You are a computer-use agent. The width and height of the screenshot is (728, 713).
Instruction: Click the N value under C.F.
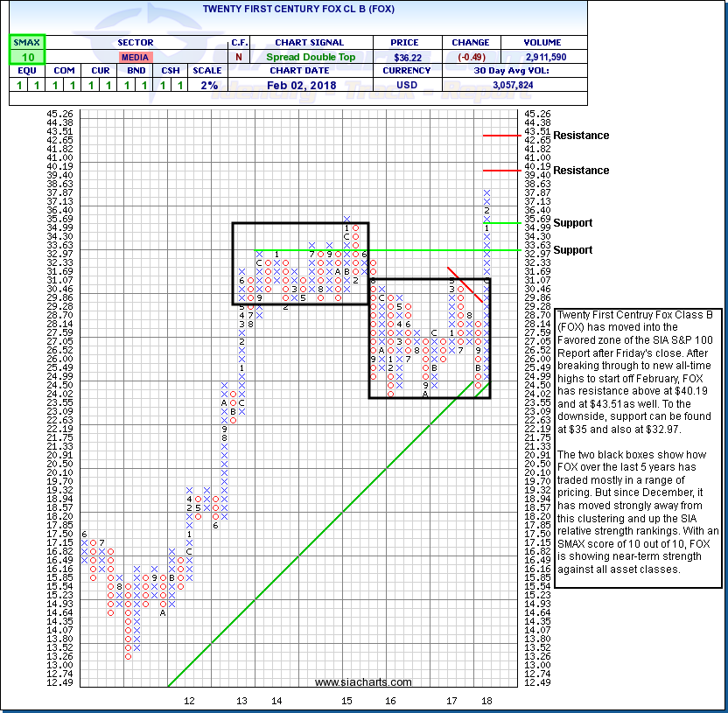click(x=239, y=57)
